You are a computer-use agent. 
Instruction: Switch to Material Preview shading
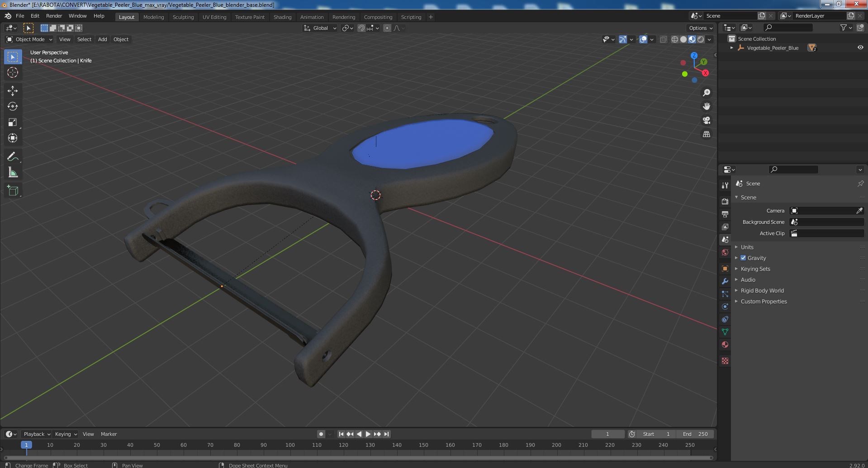coord(692,39)
